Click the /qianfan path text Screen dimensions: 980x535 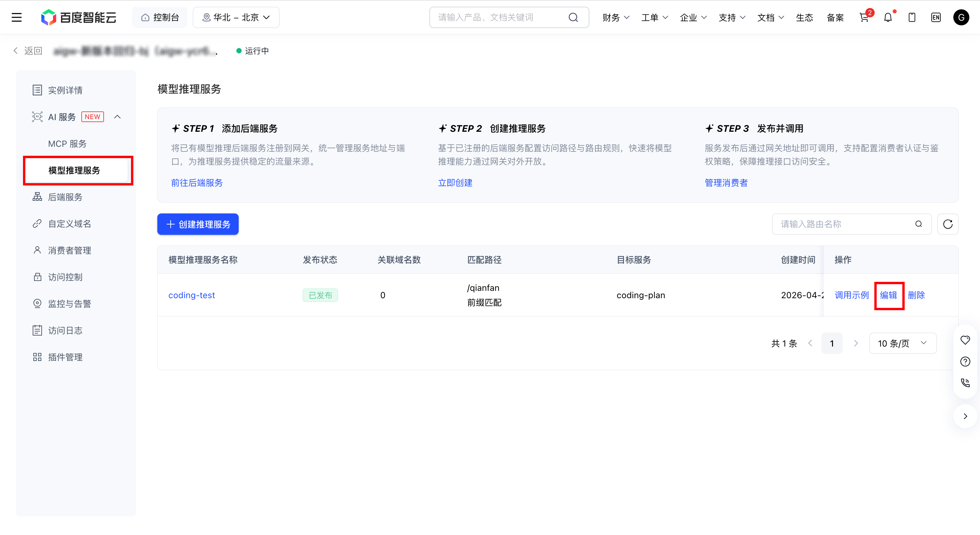pyautogui.click(x=483, y=288)
